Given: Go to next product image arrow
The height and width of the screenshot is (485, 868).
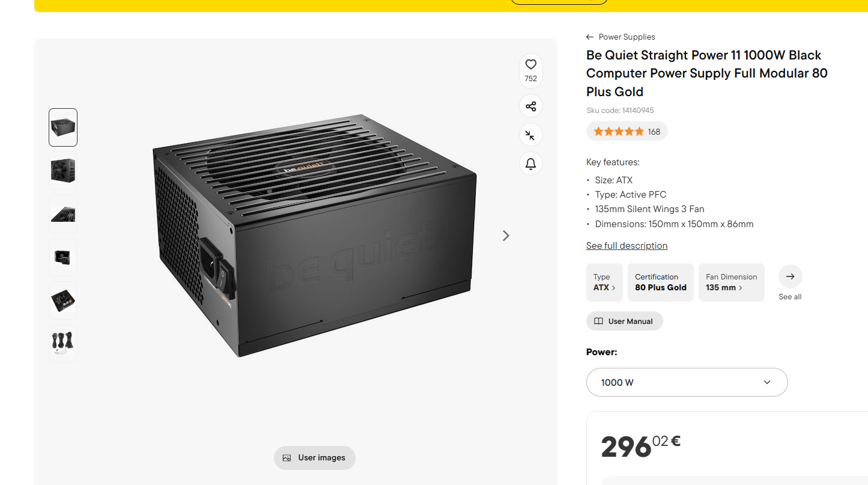Looking at the screenshot, I should pos(506,236).
